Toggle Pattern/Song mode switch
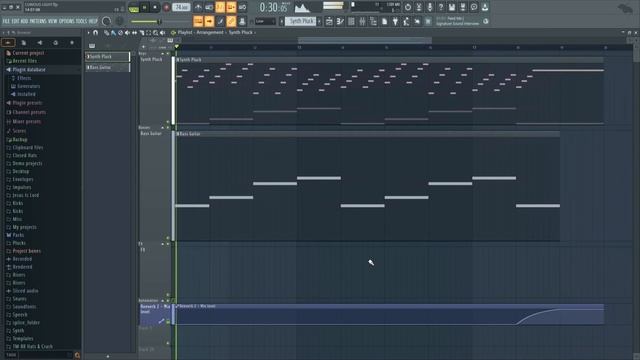Screen dimensions: 640x360 133,8
